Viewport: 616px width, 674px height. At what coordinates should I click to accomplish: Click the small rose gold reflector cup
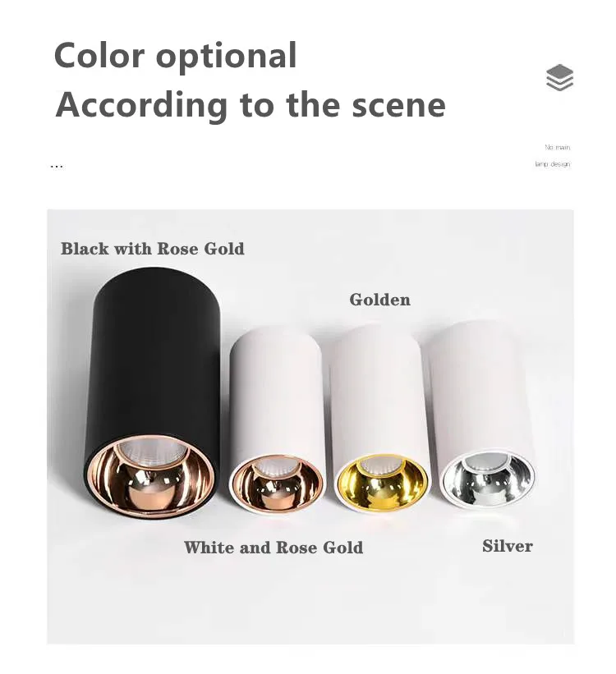click(277, 484)
